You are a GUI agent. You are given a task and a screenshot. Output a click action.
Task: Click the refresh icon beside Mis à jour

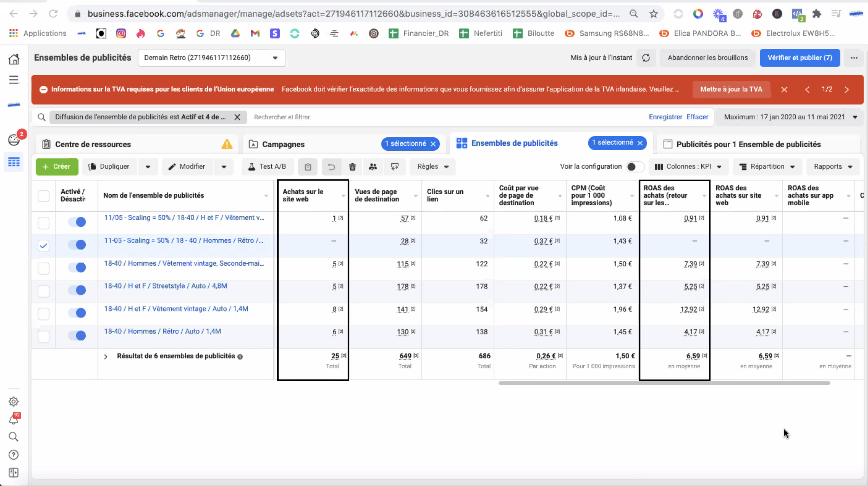(646, 58)
